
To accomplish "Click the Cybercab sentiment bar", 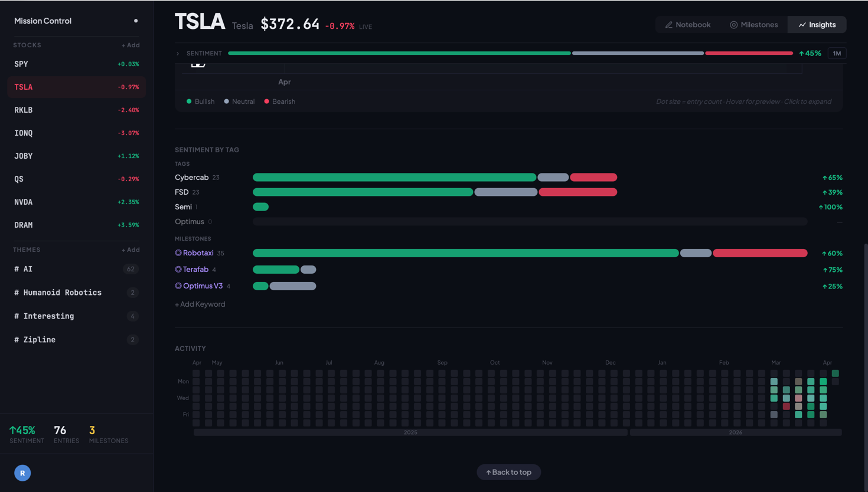I will (x=435, y=178).
